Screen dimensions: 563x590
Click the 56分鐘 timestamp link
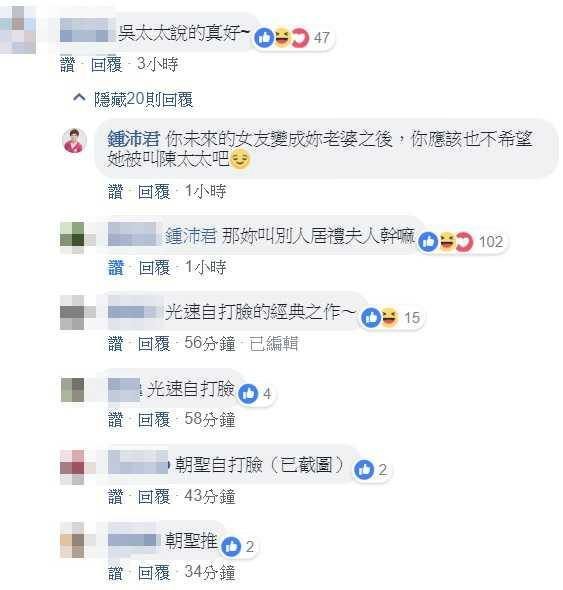point(210,344)
